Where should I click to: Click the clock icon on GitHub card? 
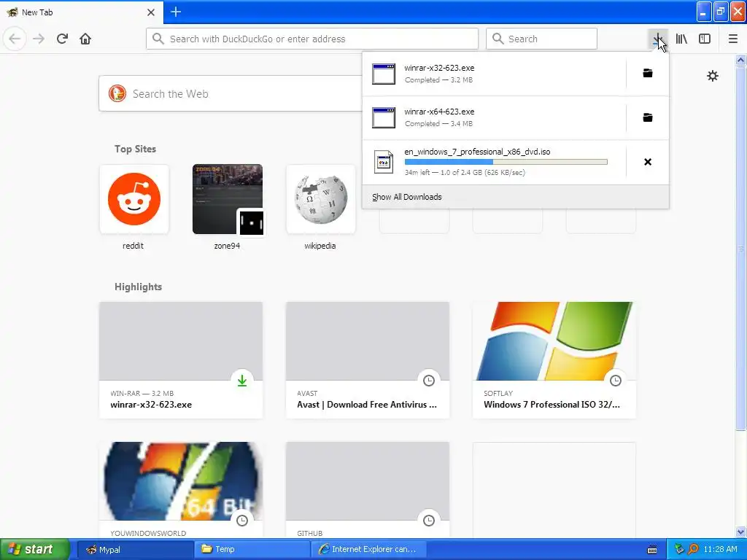point(429,520)
